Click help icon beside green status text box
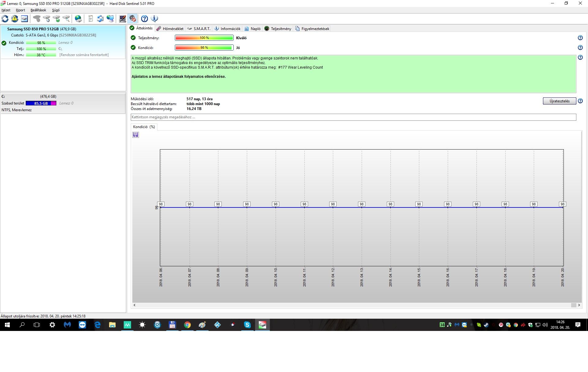The width and height of the screenshot is (588, 372). click(580, 57)
